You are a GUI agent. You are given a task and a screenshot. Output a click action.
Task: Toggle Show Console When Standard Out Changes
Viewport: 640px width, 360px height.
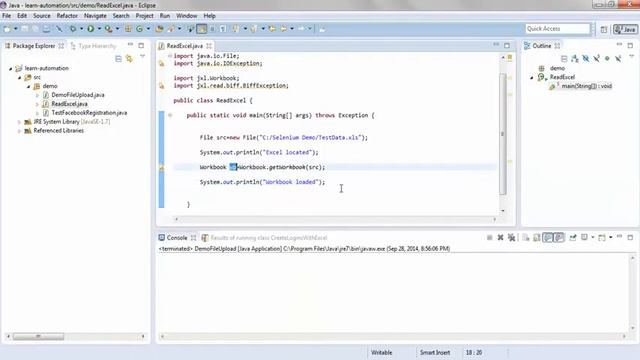pos(548,238)
